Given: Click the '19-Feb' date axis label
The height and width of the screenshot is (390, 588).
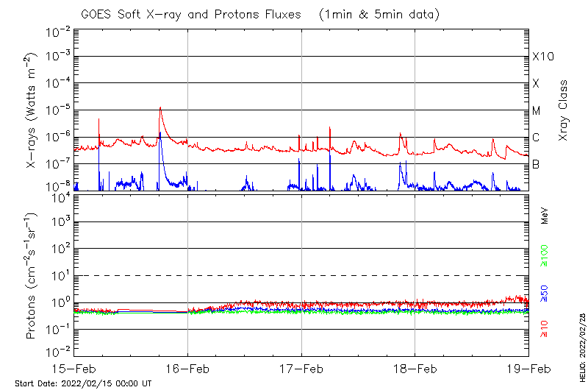Looking at the screenshot, I should click(x=528, y=368).
